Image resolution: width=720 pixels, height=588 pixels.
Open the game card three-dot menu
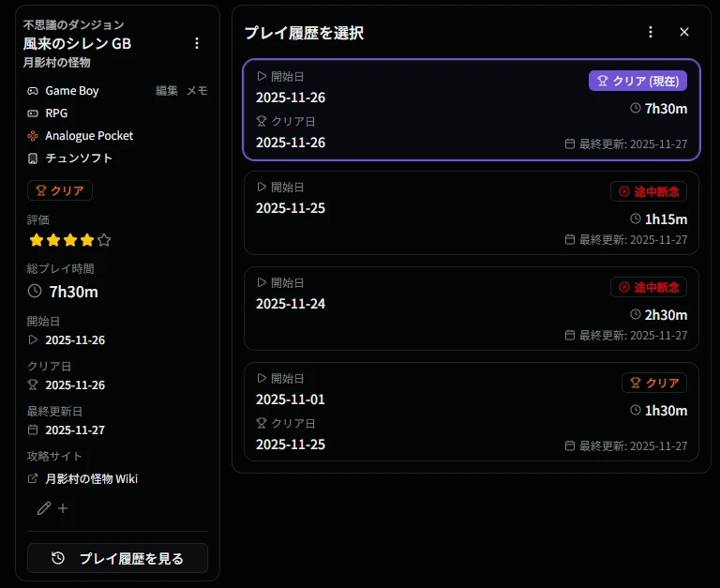pos(197,43)
